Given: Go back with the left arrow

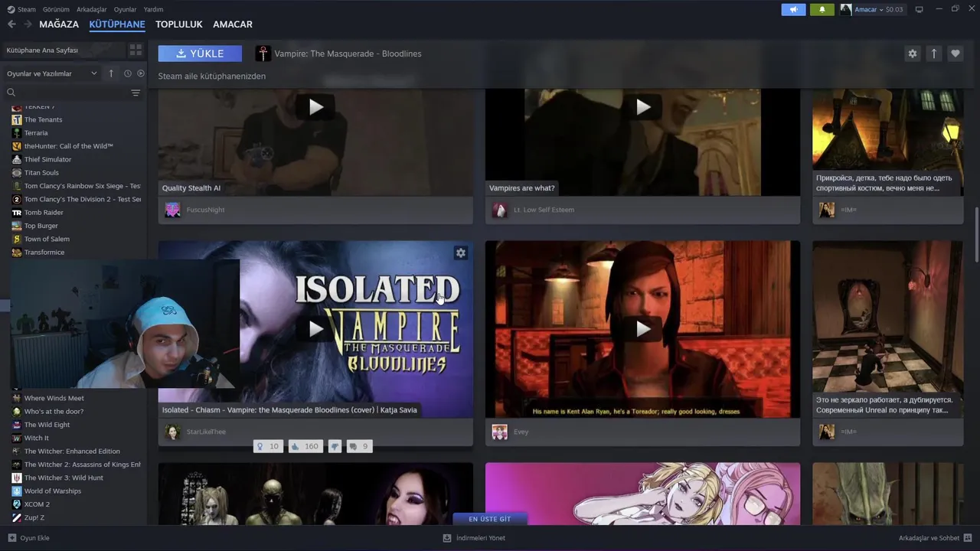Looking at the screenshot, I should 11,24.
